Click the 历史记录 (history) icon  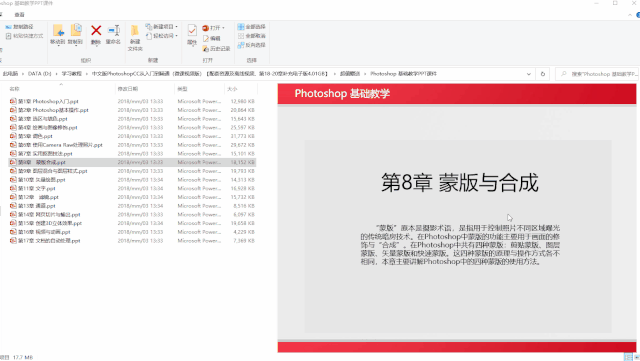pyautogui.click(x=205, y=49)
